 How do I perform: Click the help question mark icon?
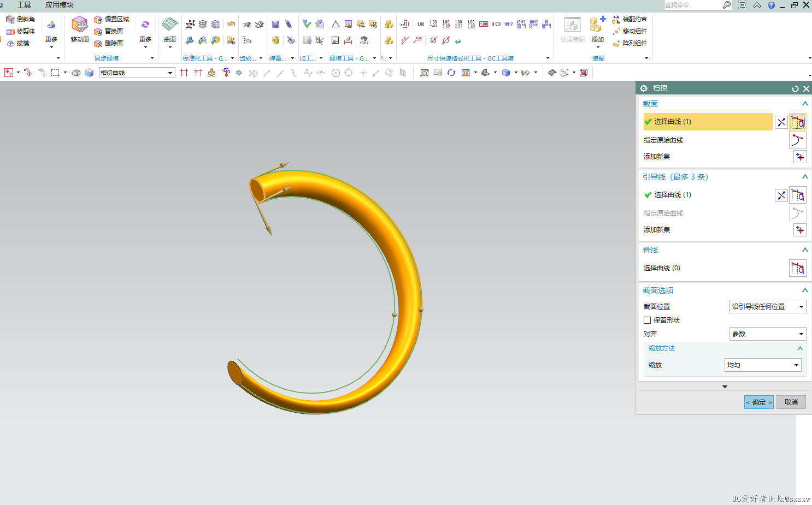click(771, 5)
